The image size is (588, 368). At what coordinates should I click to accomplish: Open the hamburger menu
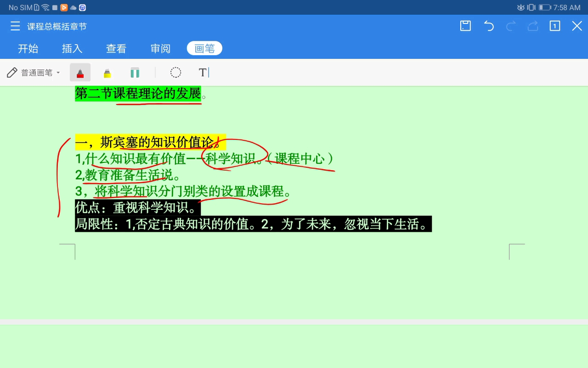click(x=15, y=26)
